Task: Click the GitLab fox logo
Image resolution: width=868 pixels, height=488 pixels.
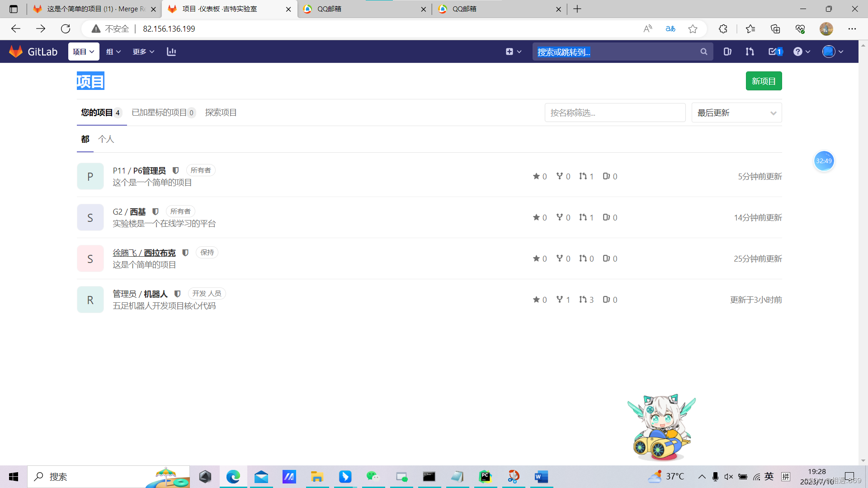Action: coord(16,52)
